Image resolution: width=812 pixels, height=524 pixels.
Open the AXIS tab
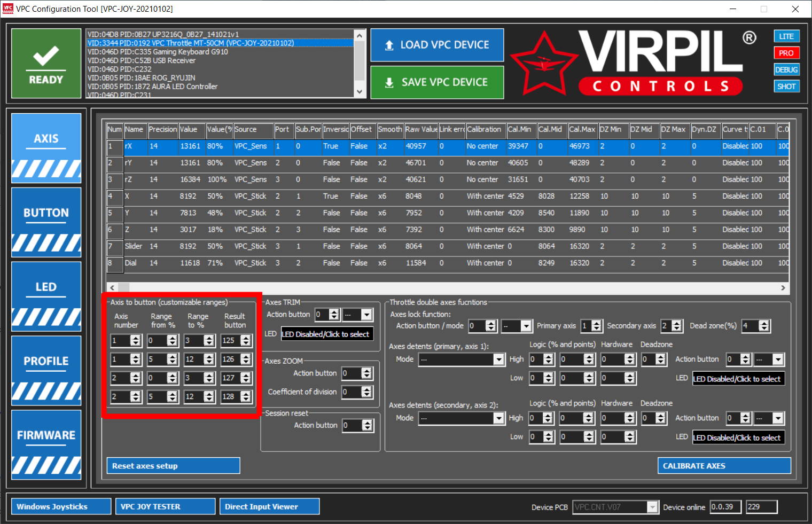(x=46, y=148)
